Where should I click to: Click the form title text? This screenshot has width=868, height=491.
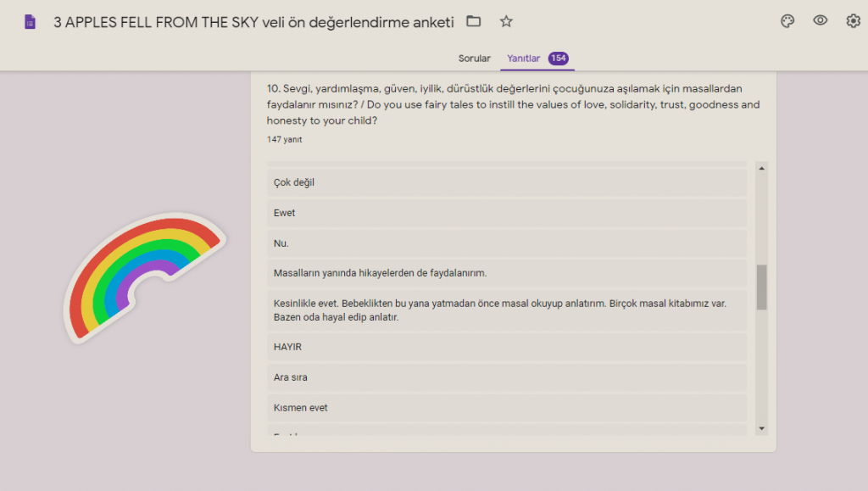tap(253, 22)
